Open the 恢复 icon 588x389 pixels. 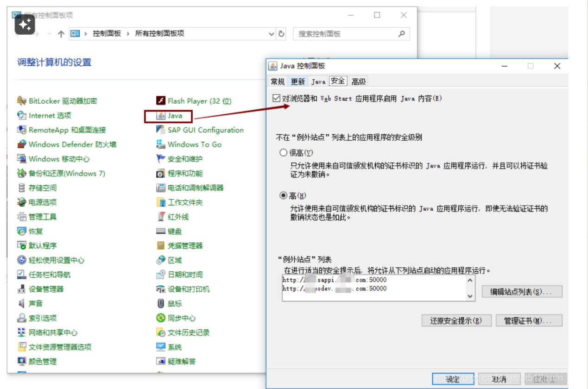pyautogui.click(x=21, y=231)
